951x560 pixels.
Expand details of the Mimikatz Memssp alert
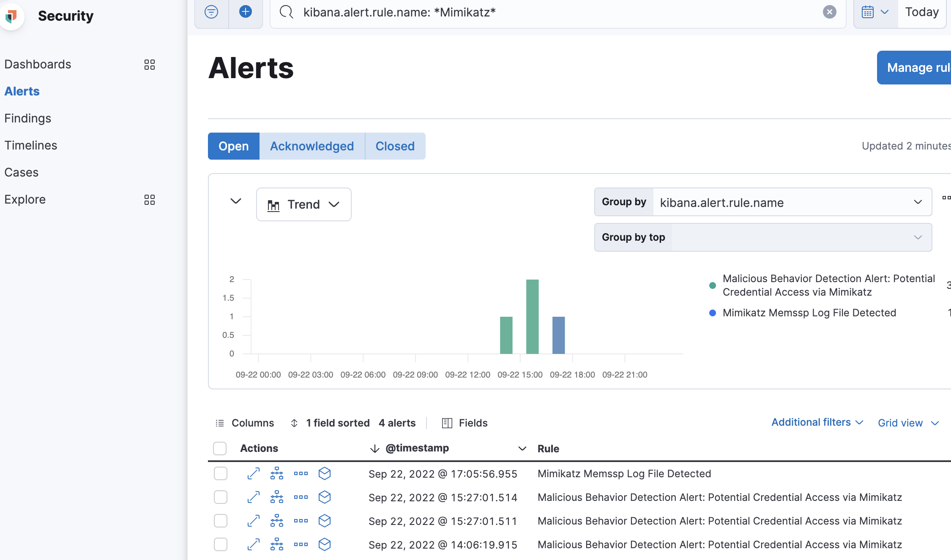click(x=253, y=473)
